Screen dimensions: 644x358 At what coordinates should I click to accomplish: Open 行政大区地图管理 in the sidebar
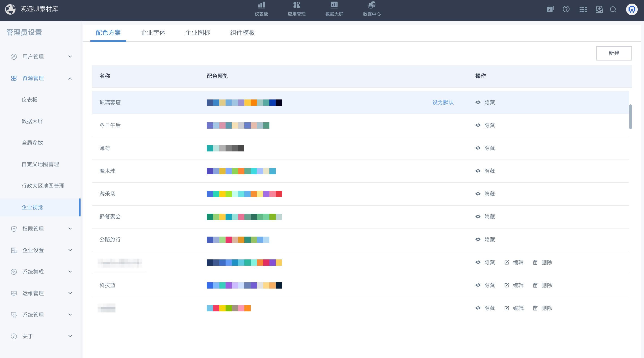pyautogui.click(x=43, y=186)
